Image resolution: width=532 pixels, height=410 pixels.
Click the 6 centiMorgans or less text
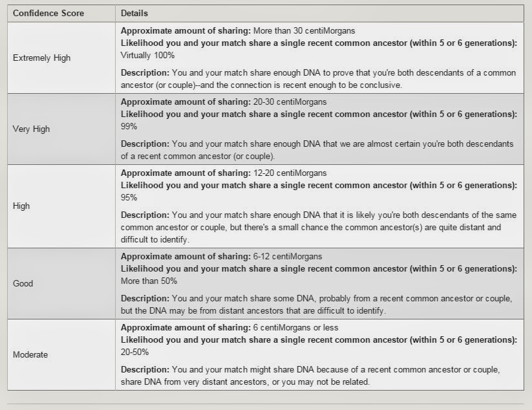point(296,327)
